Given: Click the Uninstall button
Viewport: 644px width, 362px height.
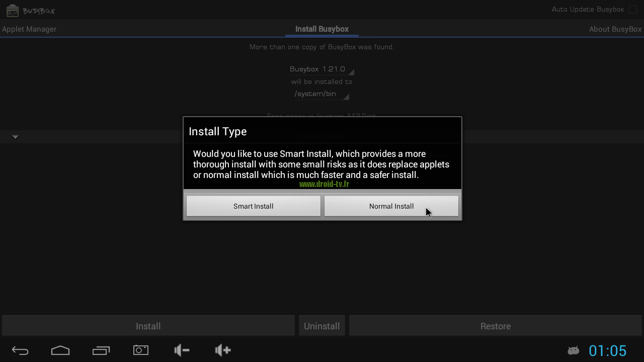Looking at the screenshot, I should click(x=322, y=326).
